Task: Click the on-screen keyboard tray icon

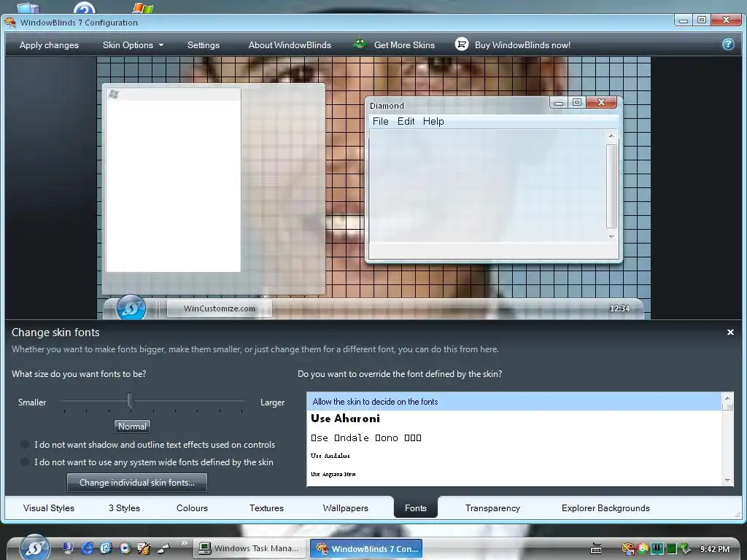Action: [596, 548]
